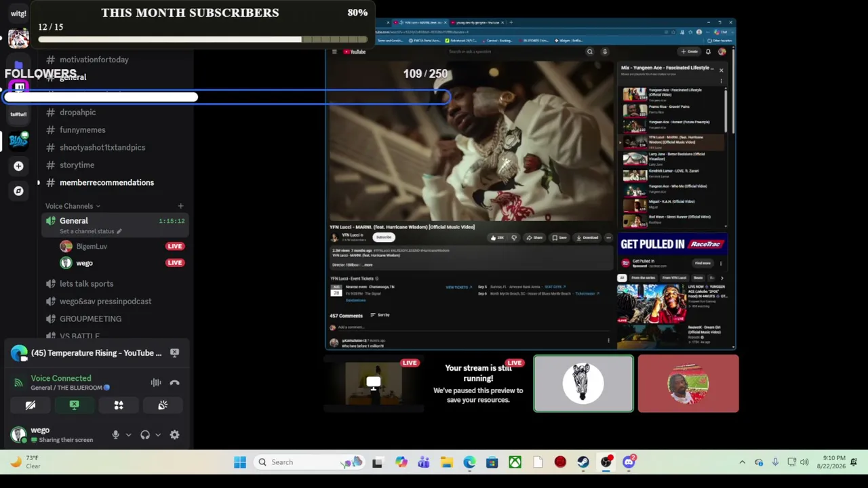Set a channel status for General
This screenshot has height=488, width=868.
tap(90, 232)
